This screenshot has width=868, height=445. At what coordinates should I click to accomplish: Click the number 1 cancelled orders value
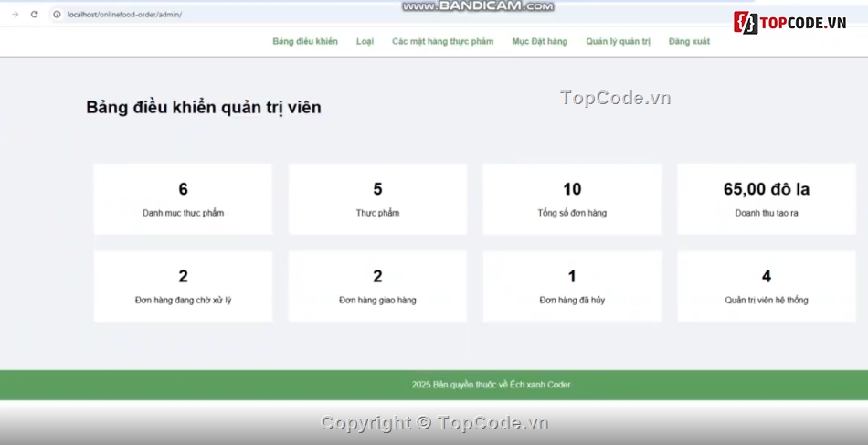[x=572, y=276]
